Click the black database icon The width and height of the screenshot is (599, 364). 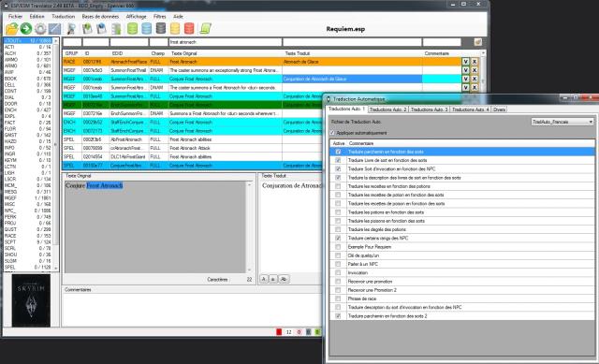161,29
